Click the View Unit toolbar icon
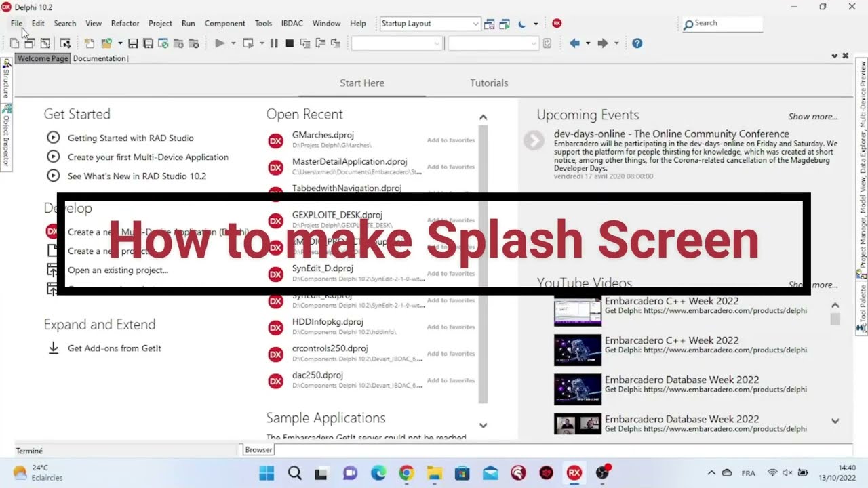Viewport: 868px width, 488px height. point(14,43)
